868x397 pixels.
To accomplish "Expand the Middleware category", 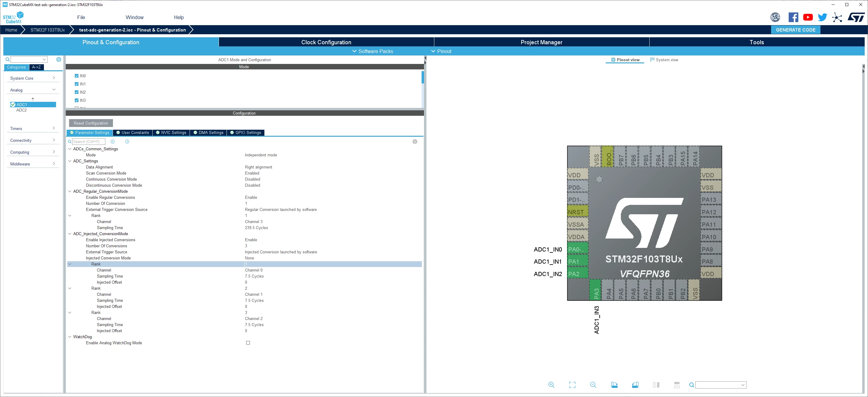I will pyautogui.click(x=33, y=164).
